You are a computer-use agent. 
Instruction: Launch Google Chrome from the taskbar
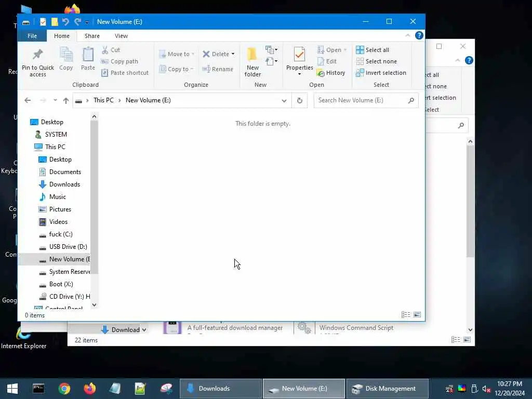[x=64, y=389]
